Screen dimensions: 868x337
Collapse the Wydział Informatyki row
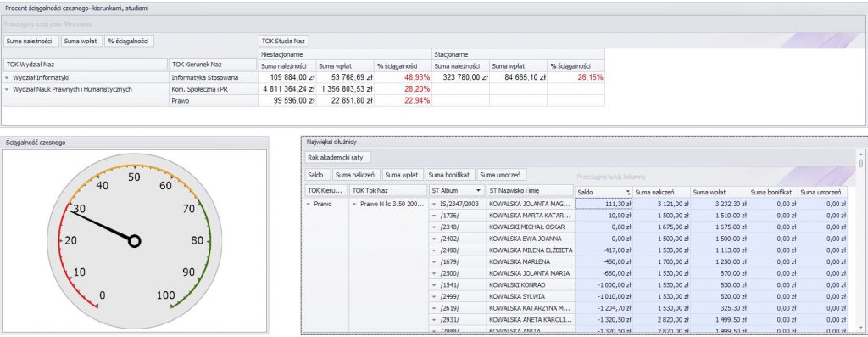point(7,77)
